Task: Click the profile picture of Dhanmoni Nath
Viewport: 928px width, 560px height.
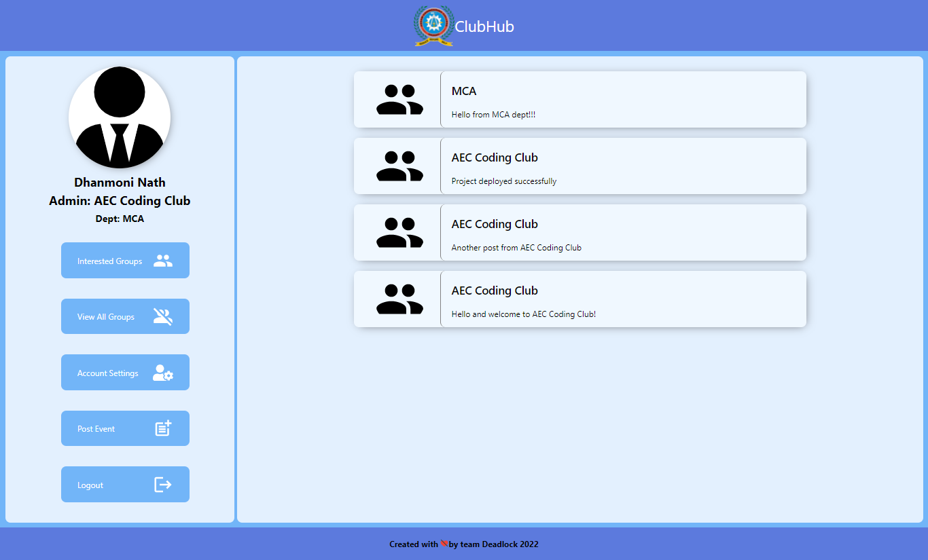Action: (120, 117)
